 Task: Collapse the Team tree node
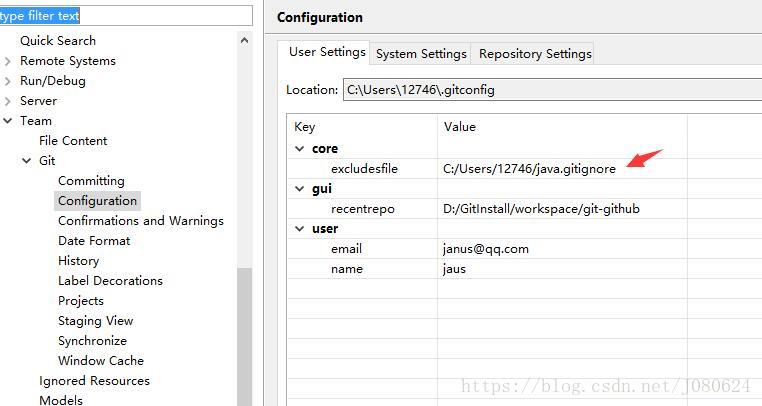(7, 121)
